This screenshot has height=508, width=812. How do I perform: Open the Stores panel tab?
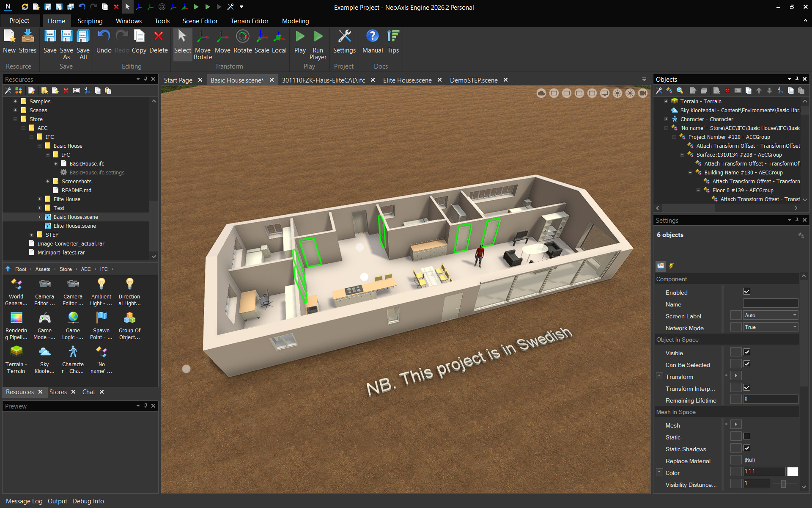[x=58, y=392]
